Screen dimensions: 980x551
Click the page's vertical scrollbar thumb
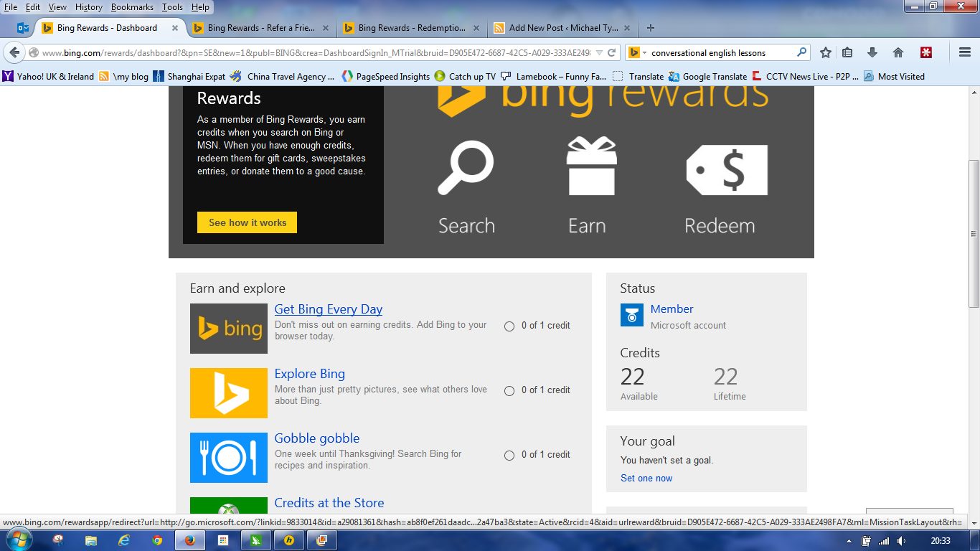point(974,233)
